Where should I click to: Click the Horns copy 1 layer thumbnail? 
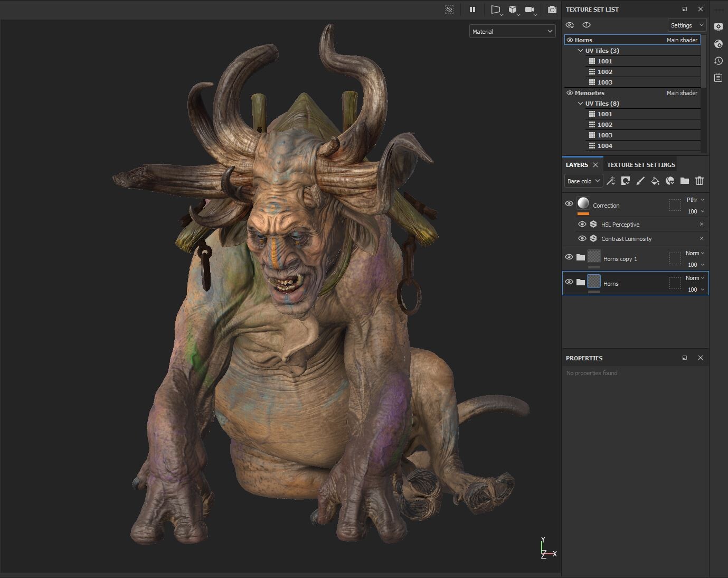tap(594, 257)
